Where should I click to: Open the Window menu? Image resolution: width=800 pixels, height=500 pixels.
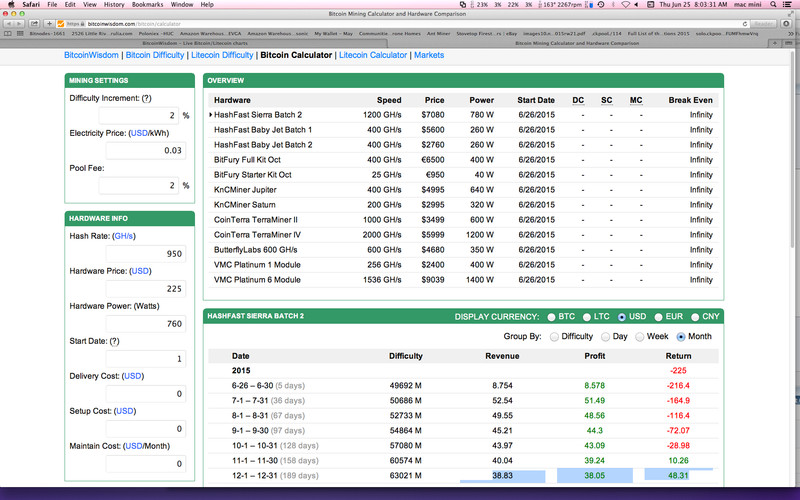(x=182, y=4)
